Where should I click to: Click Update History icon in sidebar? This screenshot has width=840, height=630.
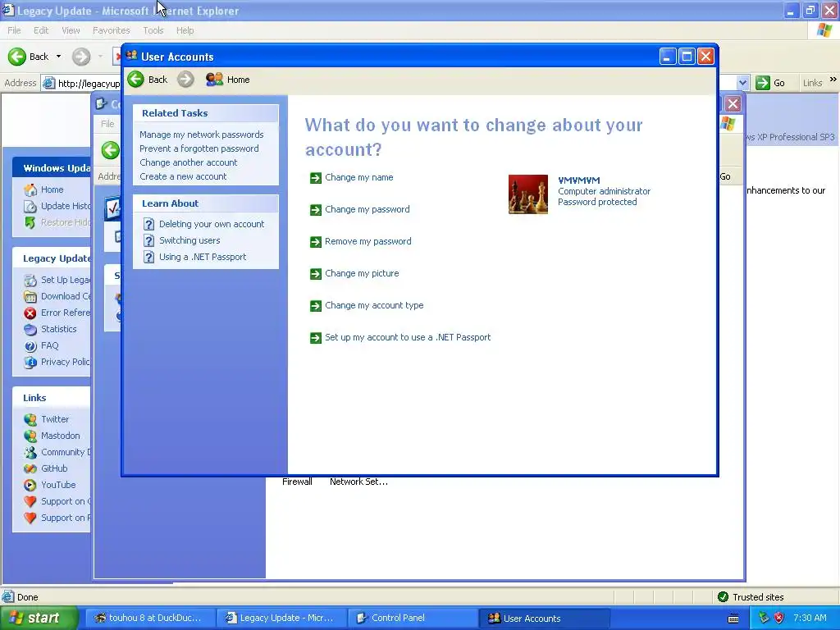(30, 206)
